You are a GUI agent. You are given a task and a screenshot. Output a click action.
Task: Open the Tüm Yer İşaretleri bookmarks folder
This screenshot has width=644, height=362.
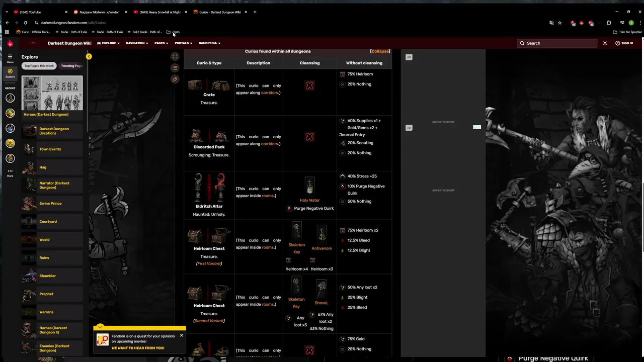[x=627, y=32]
